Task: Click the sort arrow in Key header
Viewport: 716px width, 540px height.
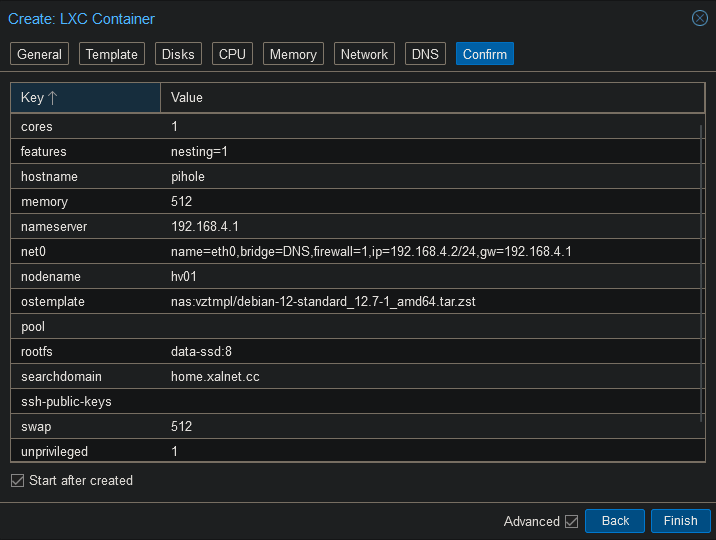Action: [x=53, y=98]
